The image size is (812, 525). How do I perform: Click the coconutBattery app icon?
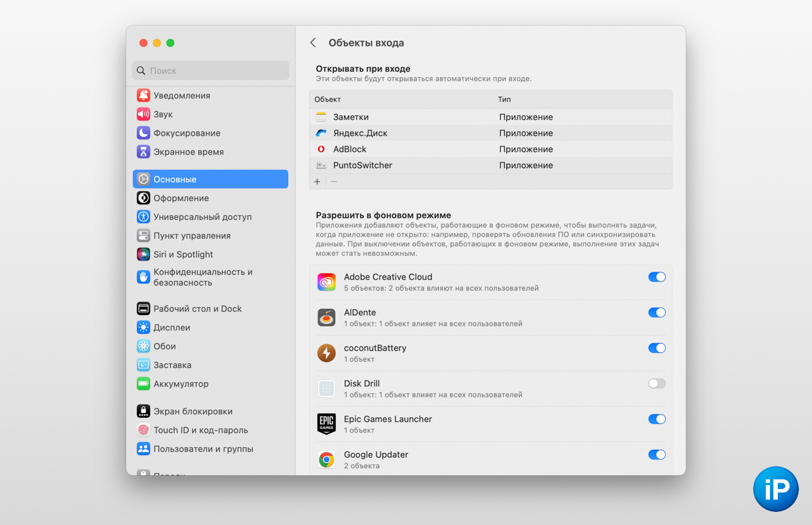tap(326, 353)
